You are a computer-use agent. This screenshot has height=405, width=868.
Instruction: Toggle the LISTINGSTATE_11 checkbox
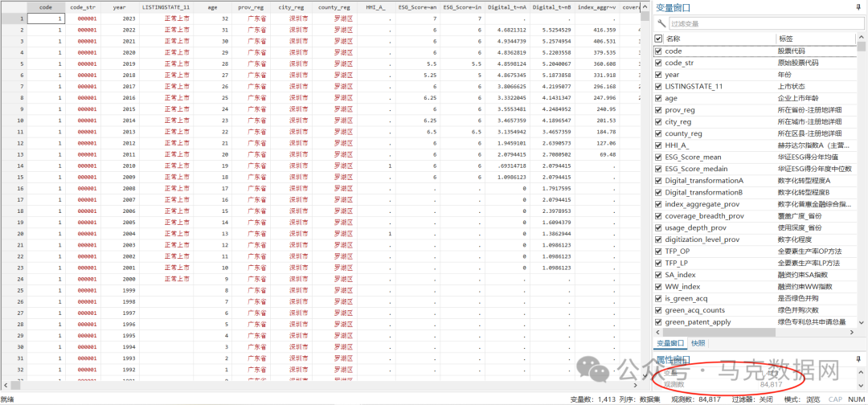(658, 86)
